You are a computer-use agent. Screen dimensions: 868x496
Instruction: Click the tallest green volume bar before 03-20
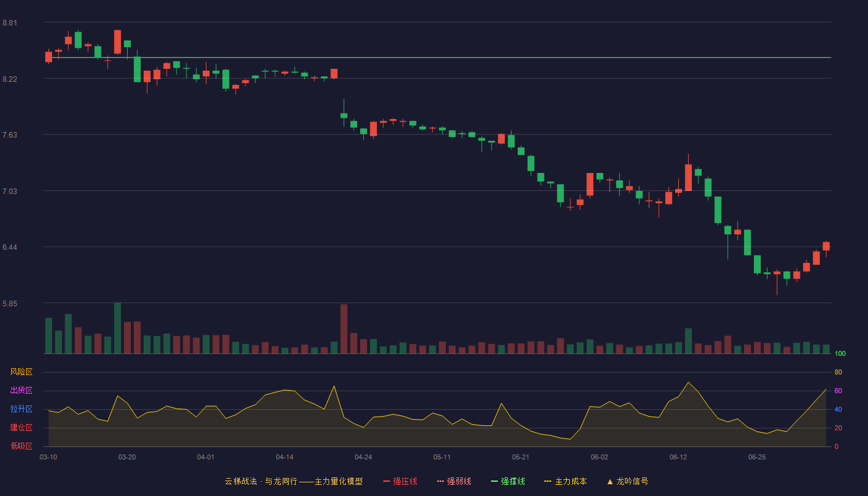point(117,328)
